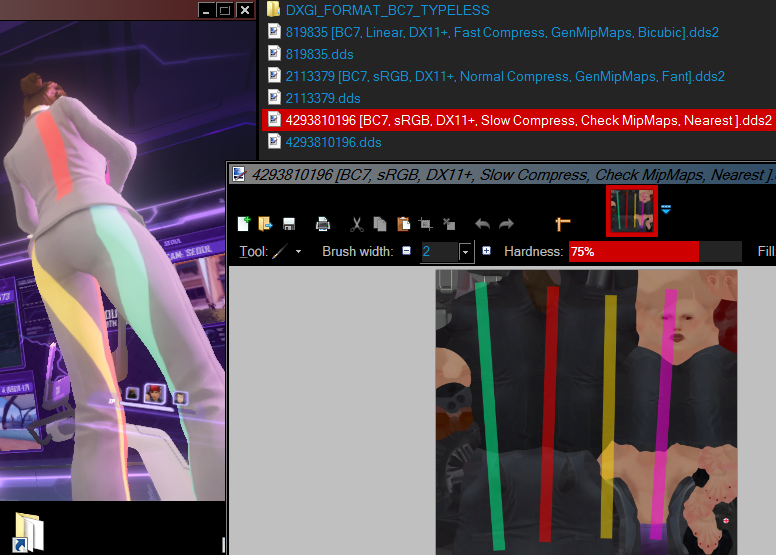This screenshot has width=776, height=555.
Task: Save the image with the floppy disk icon
Action: tap(288, 224)
